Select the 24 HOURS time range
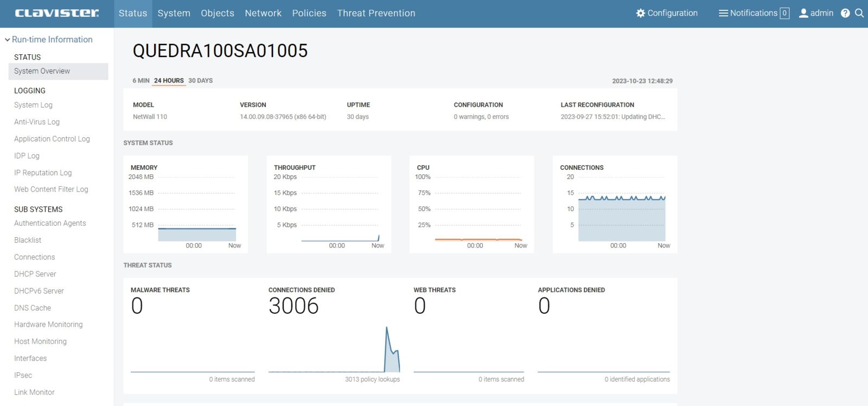The height and width of the screenshot is (406, 868). (169, 80)
